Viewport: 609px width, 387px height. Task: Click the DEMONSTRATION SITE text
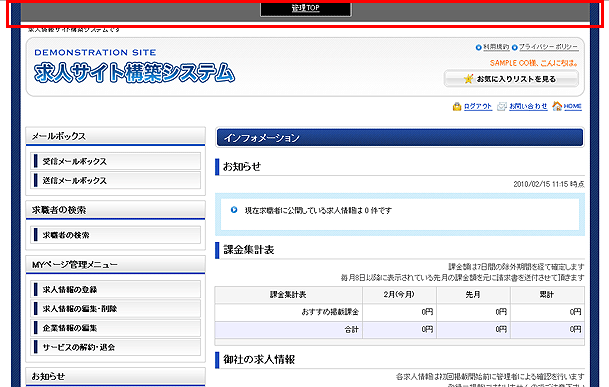pos(95,52)
